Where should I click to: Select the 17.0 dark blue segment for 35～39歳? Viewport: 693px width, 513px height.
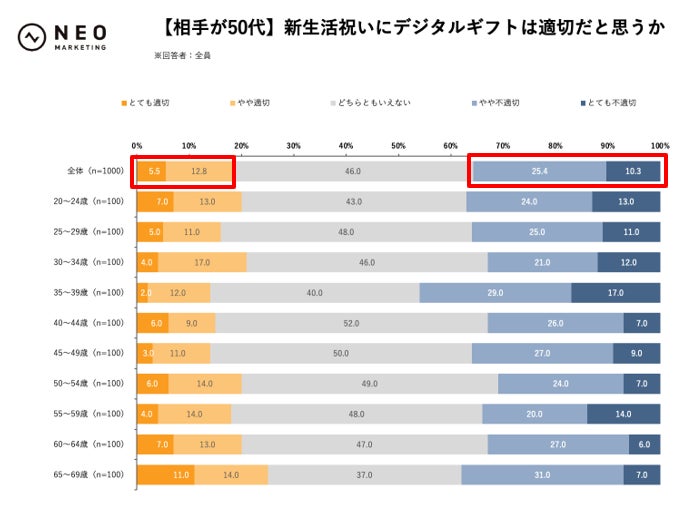click(x=616, y=293)
